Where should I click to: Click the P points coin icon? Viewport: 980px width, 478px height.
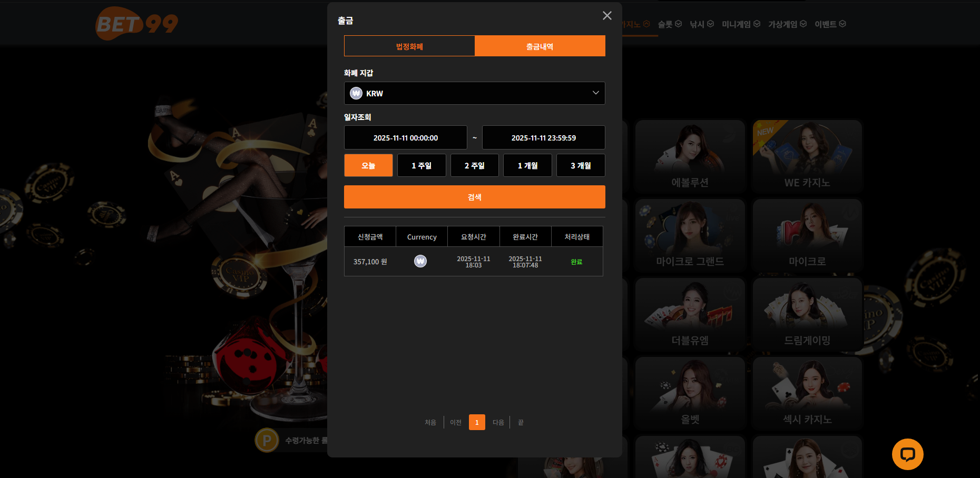tap(267, 440)
